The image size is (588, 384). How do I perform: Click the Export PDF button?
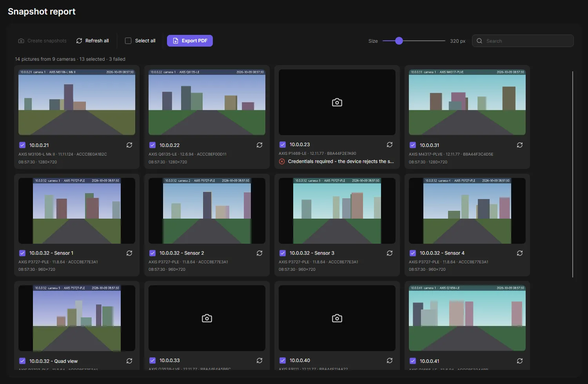190,41
